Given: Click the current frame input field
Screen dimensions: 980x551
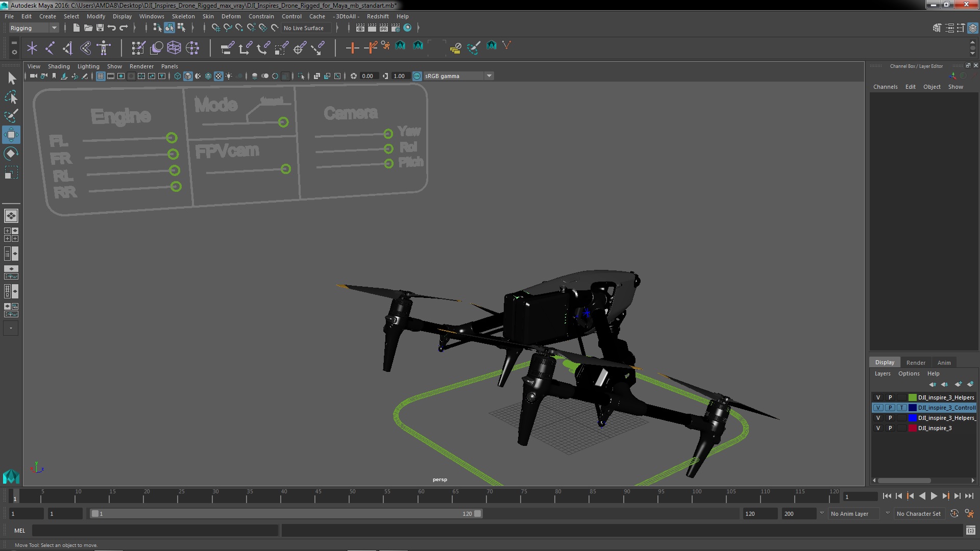Looking at the screenshot, I should [x=860, y=496].
